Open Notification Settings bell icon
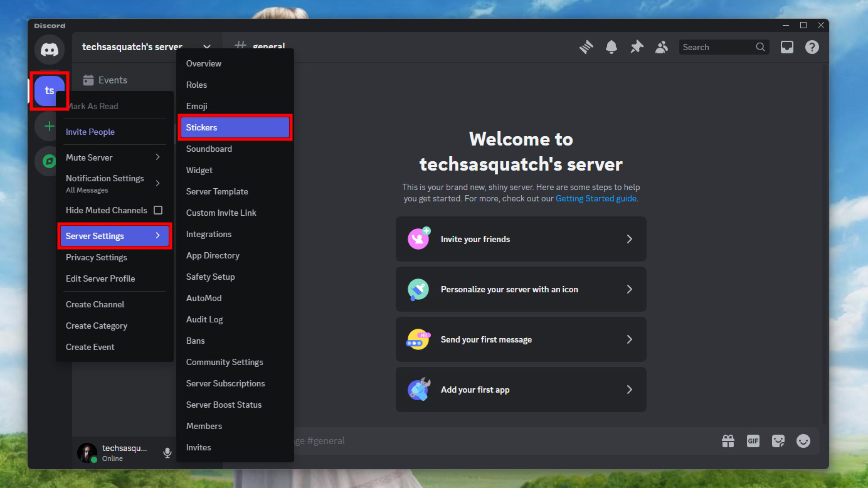The image size is (868, 488). click(611, 47)
